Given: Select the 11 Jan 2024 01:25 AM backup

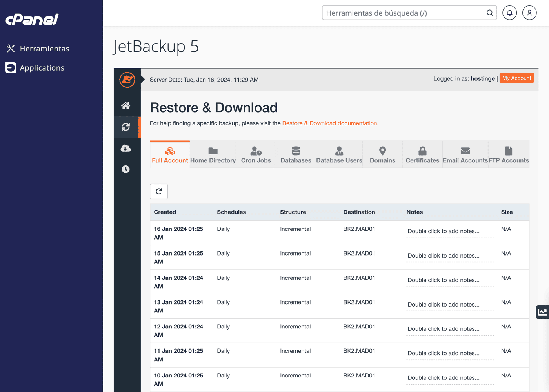Looking at the screenshot, I should (340, 355).
